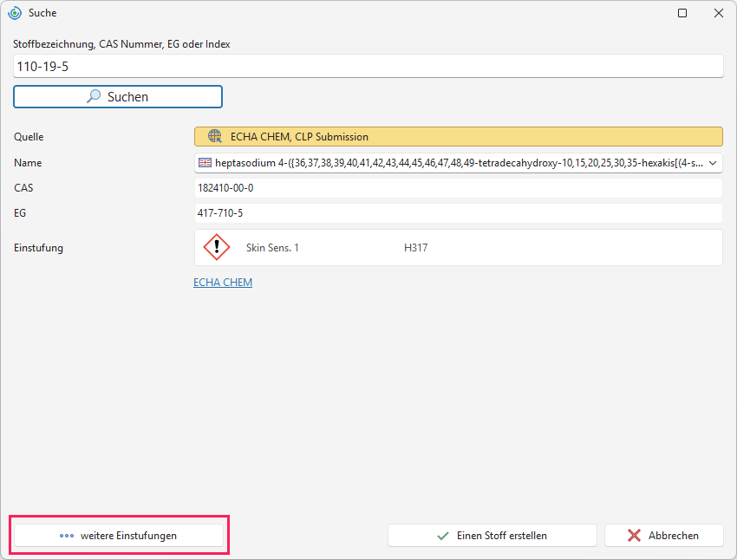Click the EG field 417-710-5
Image resolution: width=737 pixels, height=560 pixels.
point(459,213)
